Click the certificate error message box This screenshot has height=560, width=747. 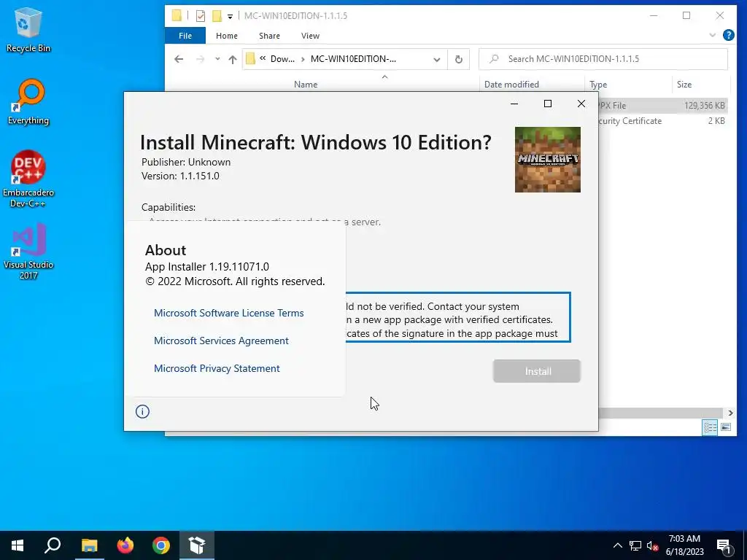pos(458,318)
